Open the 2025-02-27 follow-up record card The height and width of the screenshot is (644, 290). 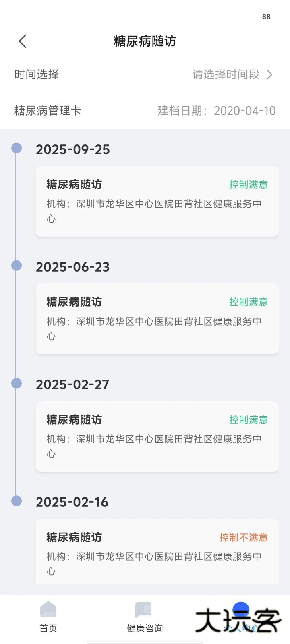(157, 436)
